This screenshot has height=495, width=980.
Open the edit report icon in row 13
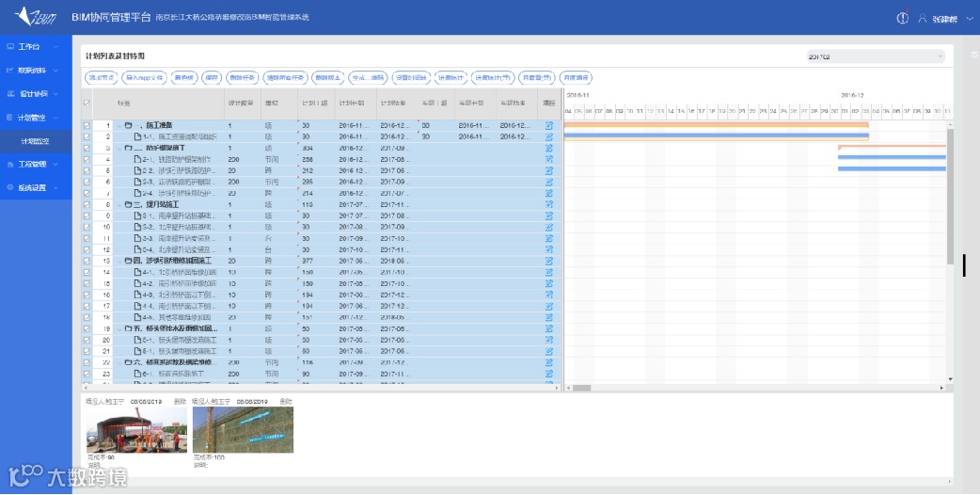548,261
